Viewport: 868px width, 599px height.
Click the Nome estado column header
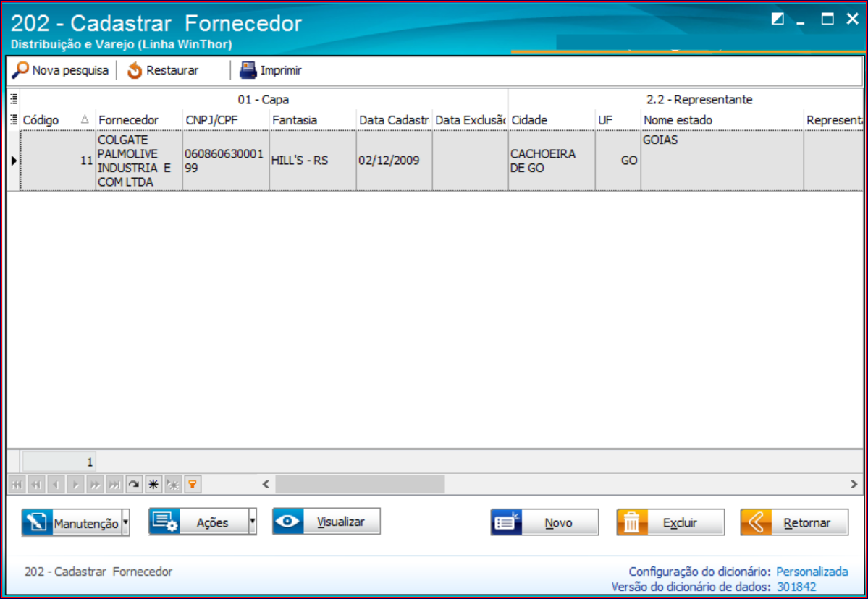tap(722, 120)
